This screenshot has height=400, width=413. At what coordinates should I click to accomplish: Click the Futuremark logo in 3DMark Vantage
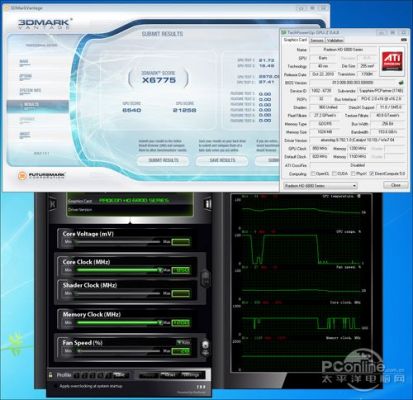[42, 175]
